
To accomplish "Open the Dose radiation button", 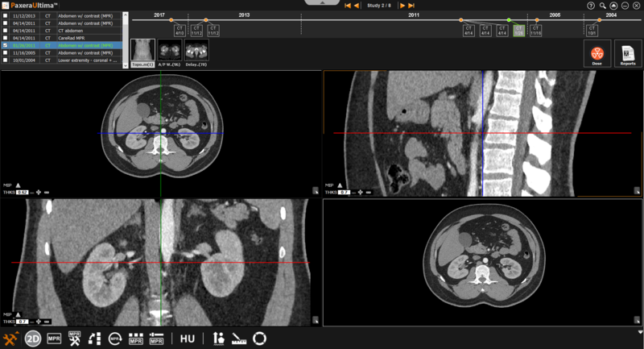I will pyautogui.click(x=597, y=54).
